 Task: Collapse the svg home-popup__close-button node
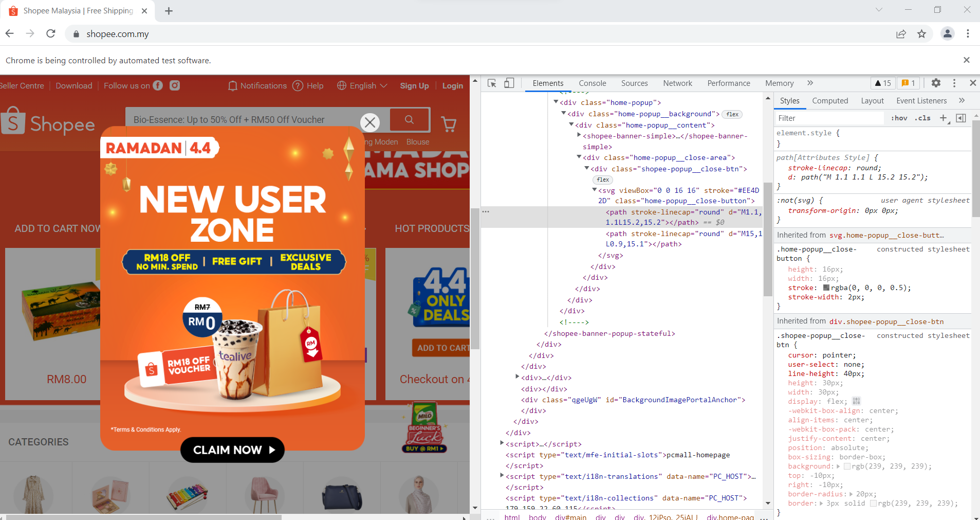pos(595,190)
